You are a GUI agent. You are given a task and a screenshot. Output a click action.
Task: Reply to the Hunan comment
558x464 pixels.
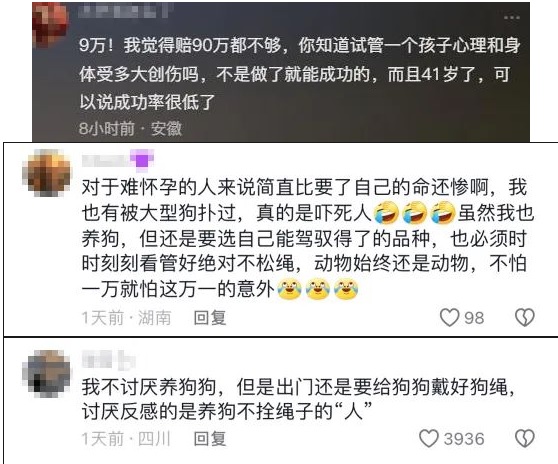pyautogui.click(x=210, y=317)
